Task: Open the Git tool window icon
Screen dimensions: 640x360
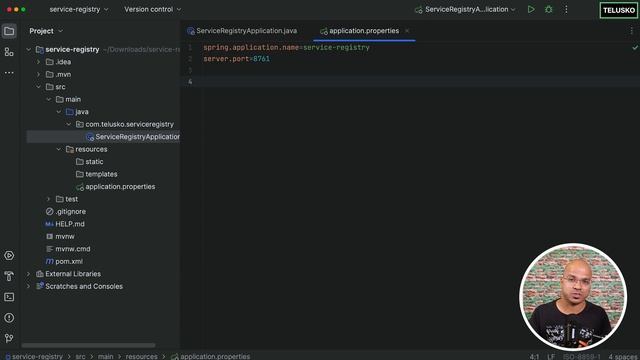Action: (9, 338)
